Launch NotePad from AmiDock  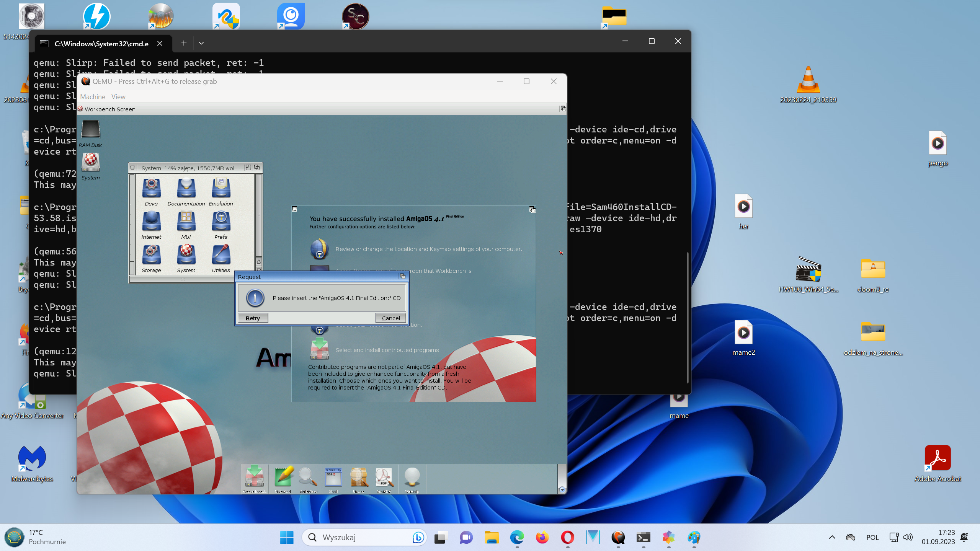pos(283,479)
